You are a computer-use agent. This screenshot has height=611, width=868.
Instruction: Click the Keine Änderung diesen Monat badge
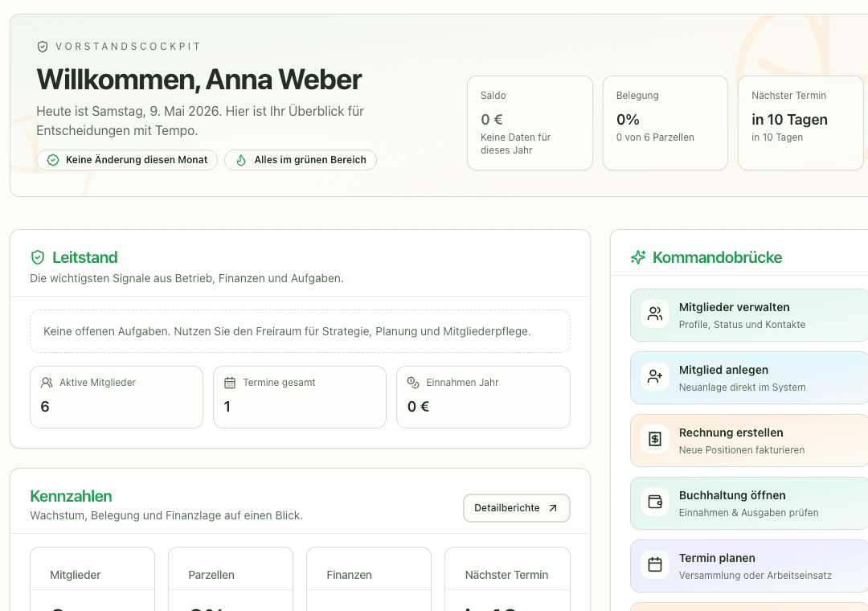tap(127, 160)
